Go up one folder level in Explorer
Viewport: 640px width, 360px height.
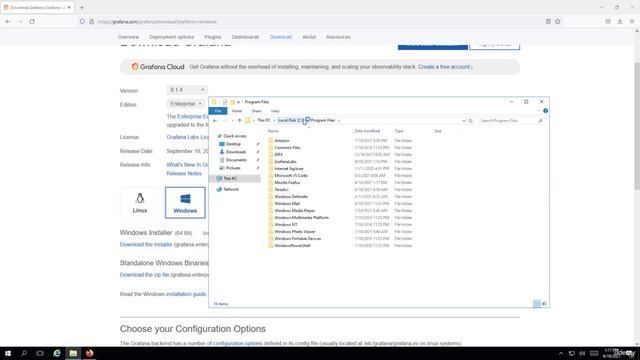(x=240, y=120)
